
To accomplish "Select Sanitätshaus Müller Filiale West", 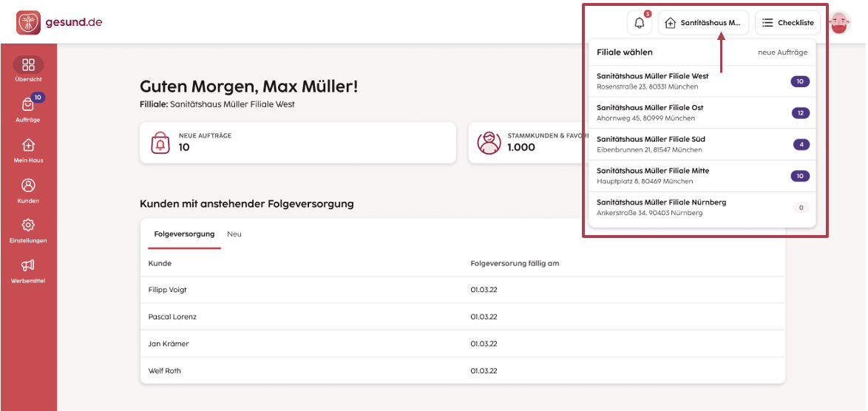I will [702, 81].
